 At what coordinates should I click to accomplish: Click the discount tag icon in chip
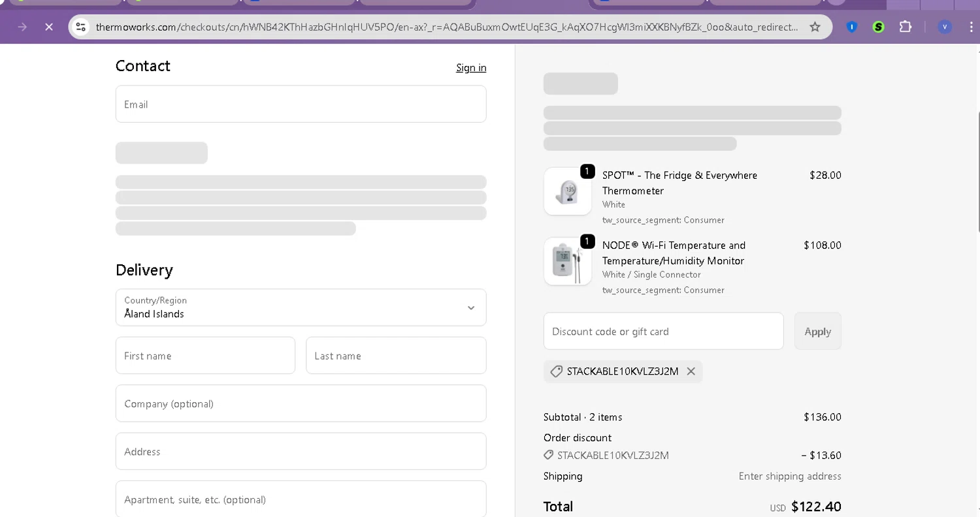pos(556,371)
